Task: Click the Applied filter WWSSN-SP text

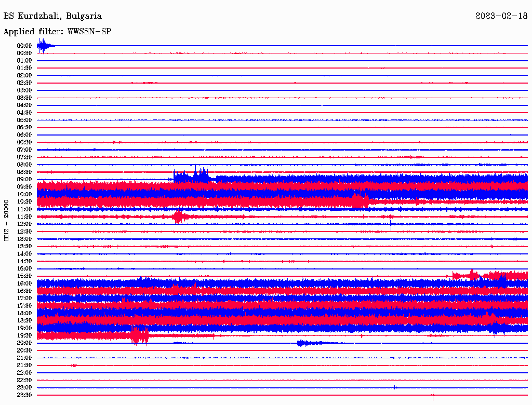Action: [57, 32]
